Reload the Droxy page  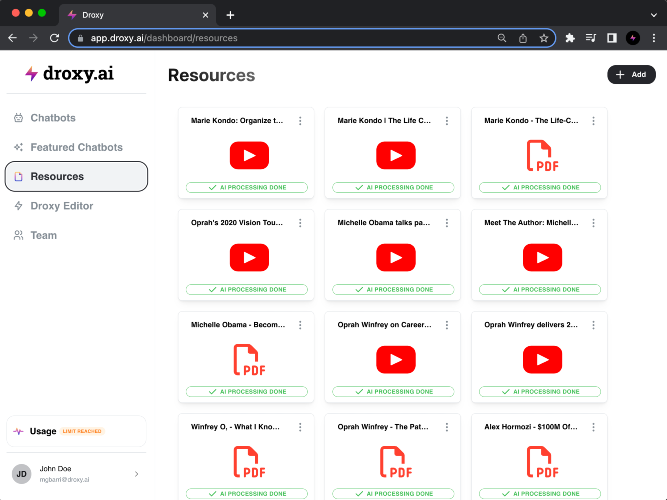click(x=54, y=38)
